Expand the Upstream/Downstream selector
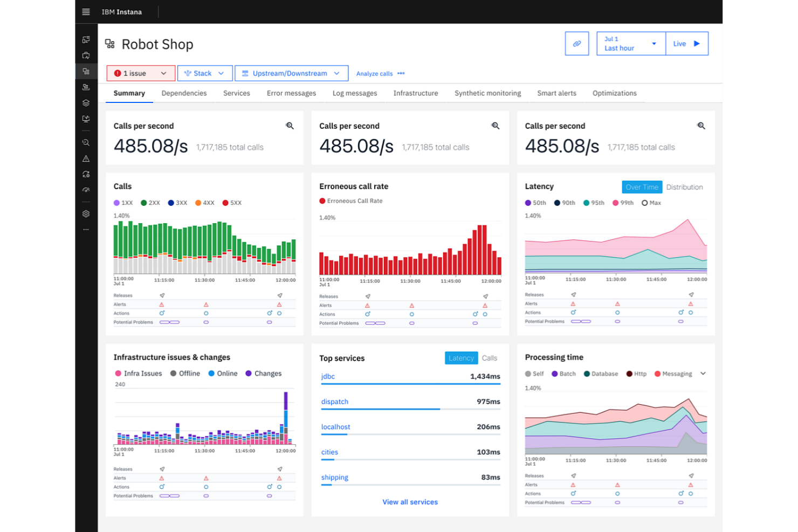Image resolution: width=798 pixels, height=532 pixels. tap(291, 73)
